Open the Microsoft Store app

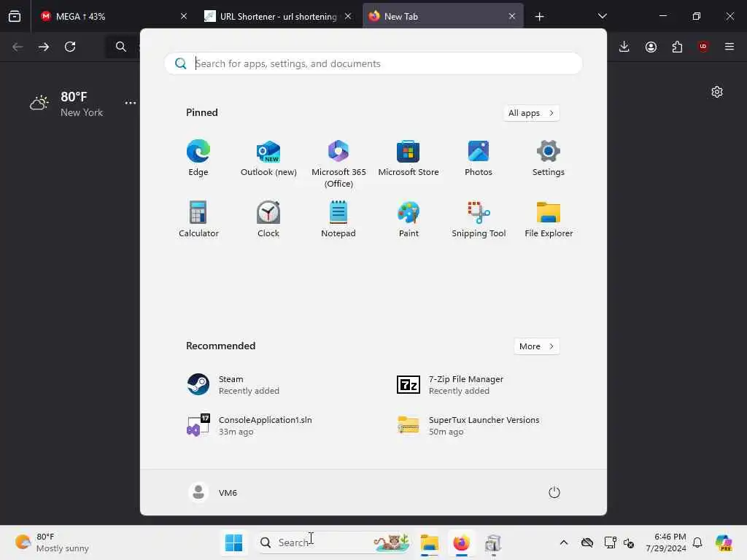(x=409, y=158)
